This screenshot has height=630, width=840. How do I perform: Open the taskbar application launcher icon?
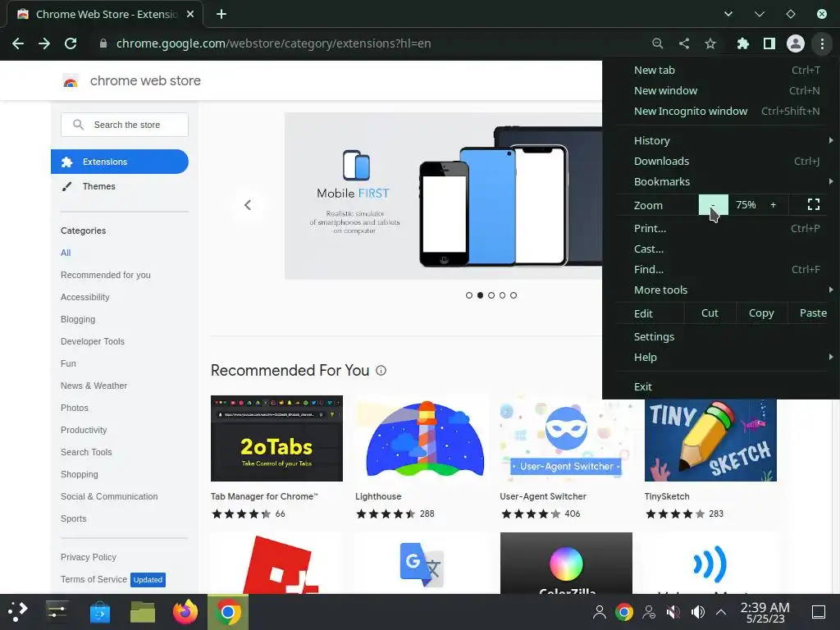17,612
